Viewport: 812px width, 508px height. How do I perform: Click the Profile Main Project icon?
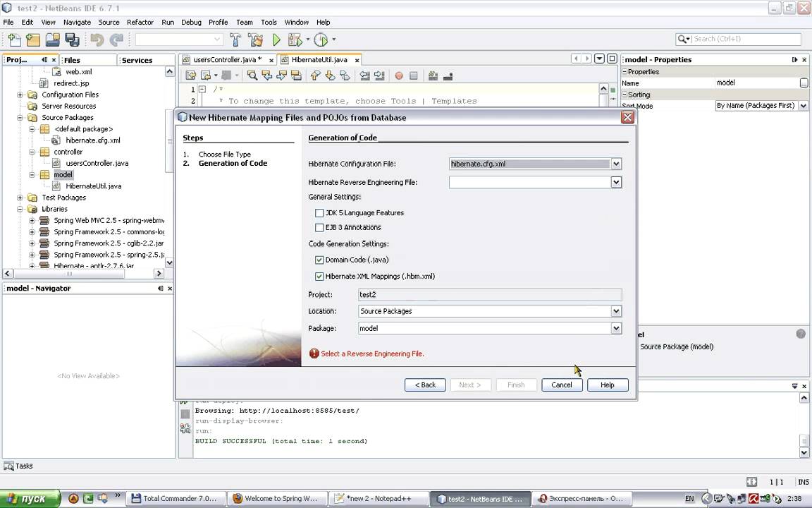321,40
